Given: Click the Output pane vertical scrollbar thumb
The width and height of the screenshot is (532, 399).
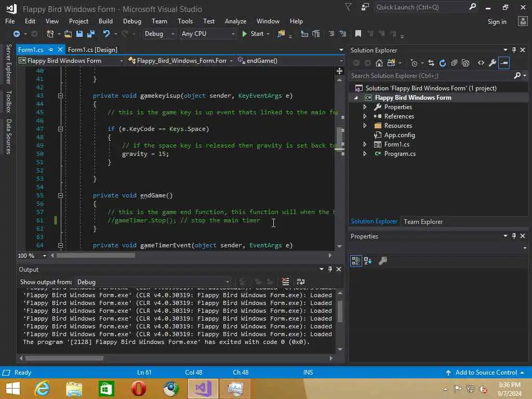Looking at the screenshot, I should click(x=340, y=311).
